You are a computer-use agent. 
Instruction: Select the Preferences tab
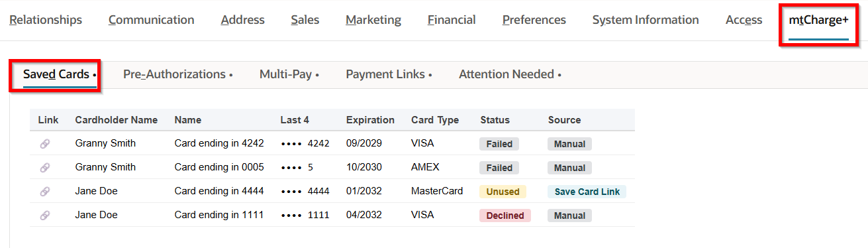point(534,20)
